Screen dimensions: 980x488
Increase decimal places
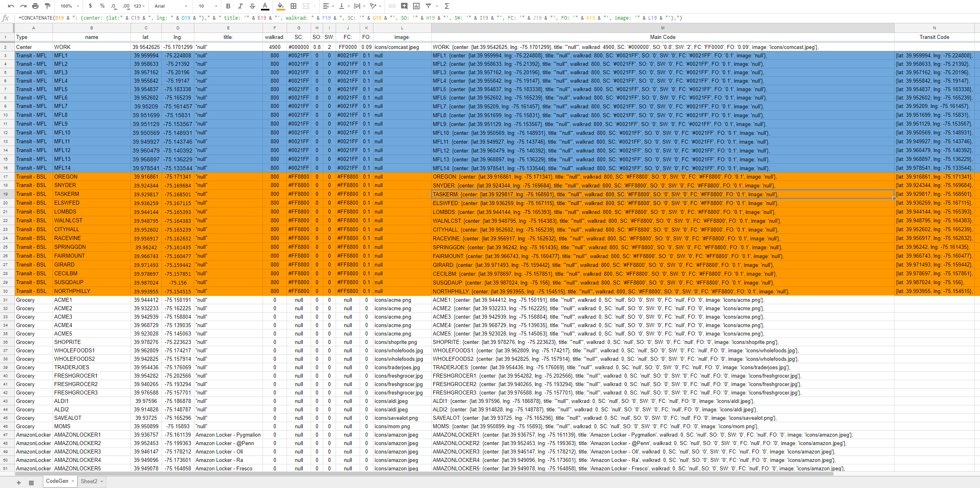click(126, 6)
